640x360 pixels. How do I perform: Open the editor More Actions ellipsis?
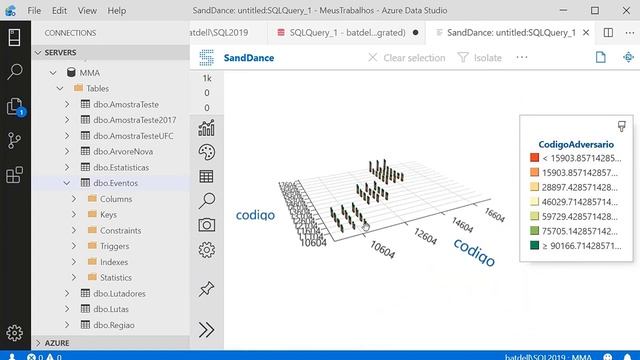pyautogui.click(x=630, y=33)
